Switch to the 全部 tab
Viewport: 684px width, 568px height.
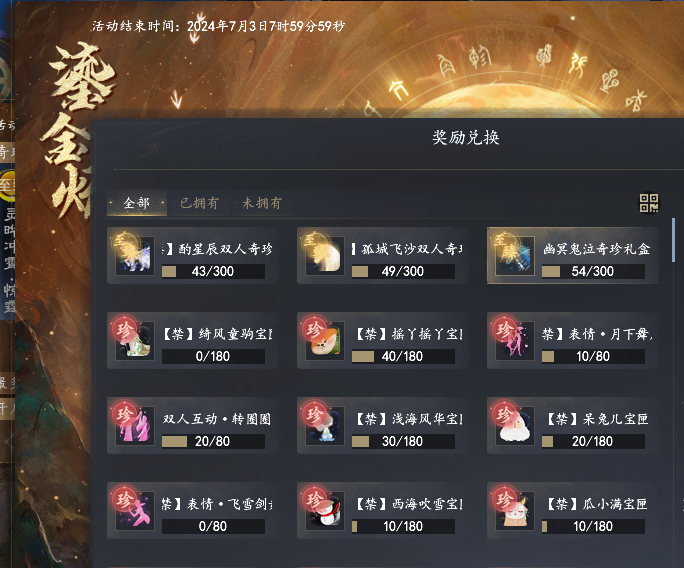[137, 203]
